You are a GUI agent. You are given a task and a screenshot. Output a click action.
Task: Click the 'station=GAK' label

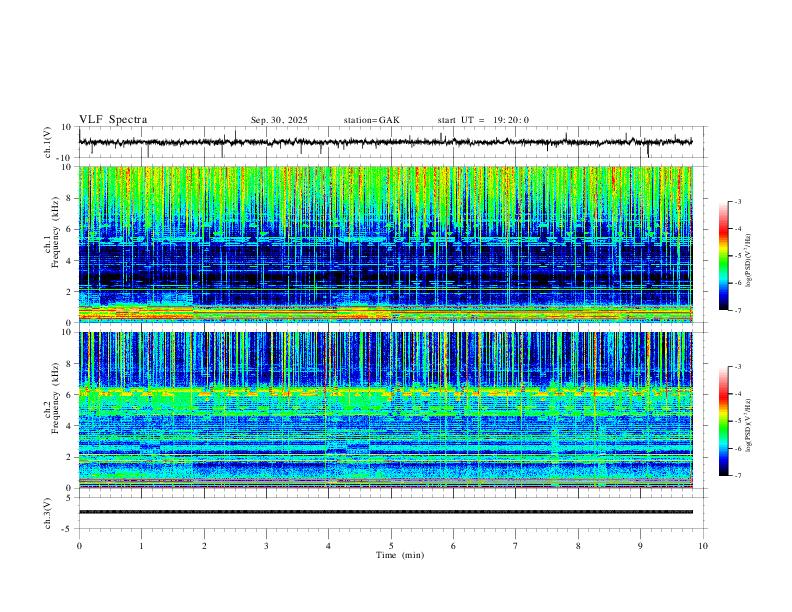pyautogui.click(x=371, y=120)
